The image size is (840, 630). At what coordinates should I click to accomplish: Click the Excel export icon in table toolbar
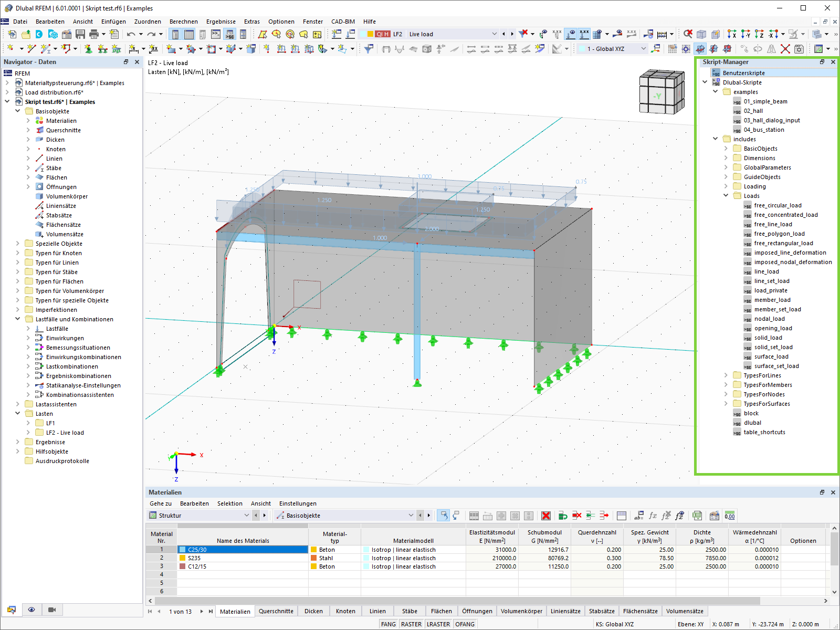point(697,516)
